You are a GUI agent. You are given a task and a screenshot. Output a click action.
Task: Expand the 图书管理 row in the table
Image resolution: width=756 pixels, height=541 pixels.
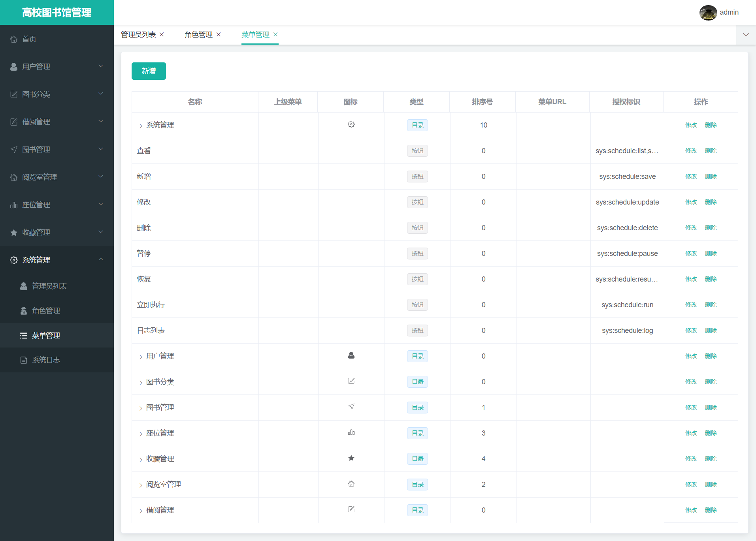click(141, 408)
